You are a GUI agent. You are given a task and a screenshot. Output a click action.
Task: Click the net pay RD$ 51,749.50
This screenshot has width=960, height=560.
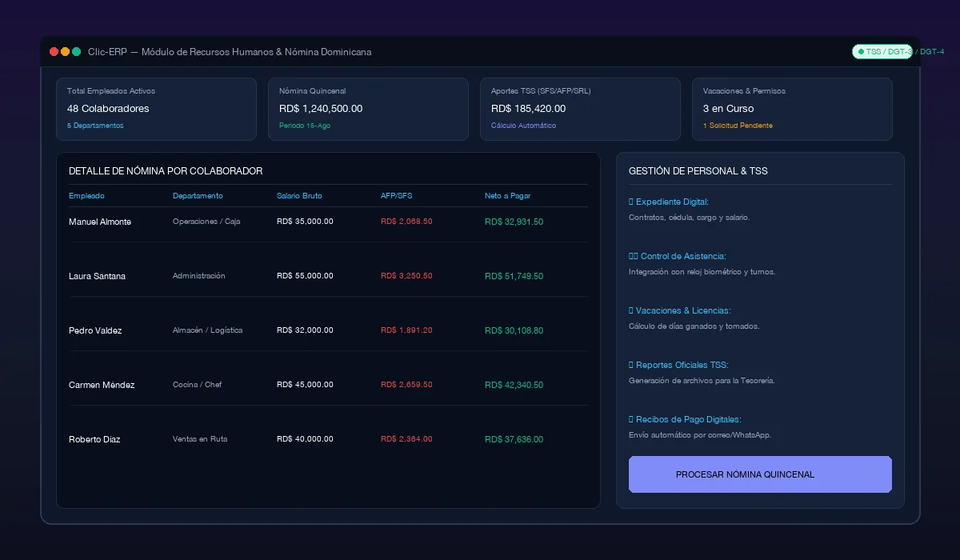(514, 276)
